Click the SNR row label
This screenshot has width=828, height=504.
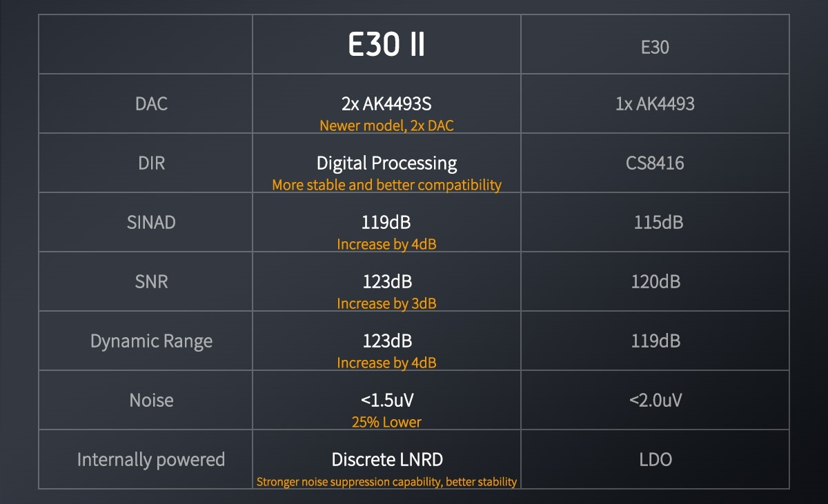pos(151,282)
